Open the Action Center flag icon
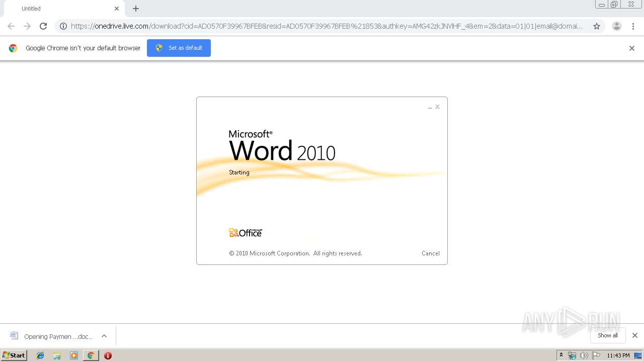Image resolution: width=644 pixels, height=362 pixels. click(x=596, y=355)
